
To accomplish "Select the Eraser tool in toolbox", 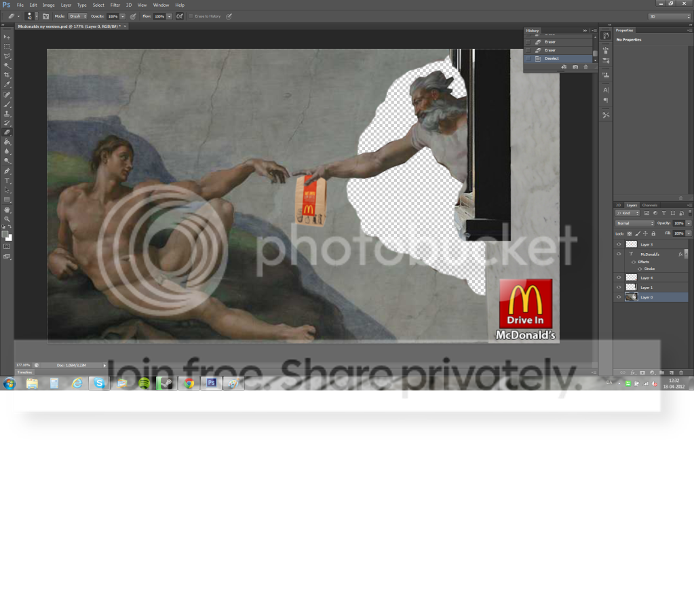I will click(x=7, y=132).
